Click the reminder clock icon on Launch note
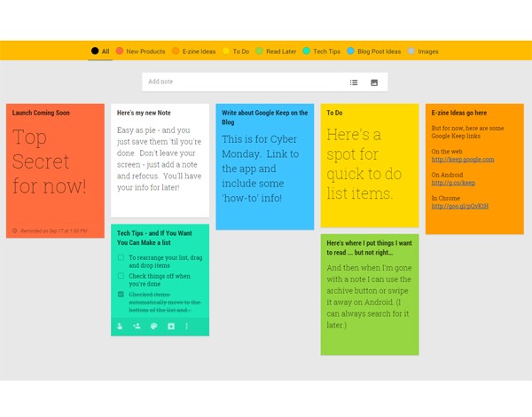The height and width of the screenshot is (417, 532). click(15, 231)
